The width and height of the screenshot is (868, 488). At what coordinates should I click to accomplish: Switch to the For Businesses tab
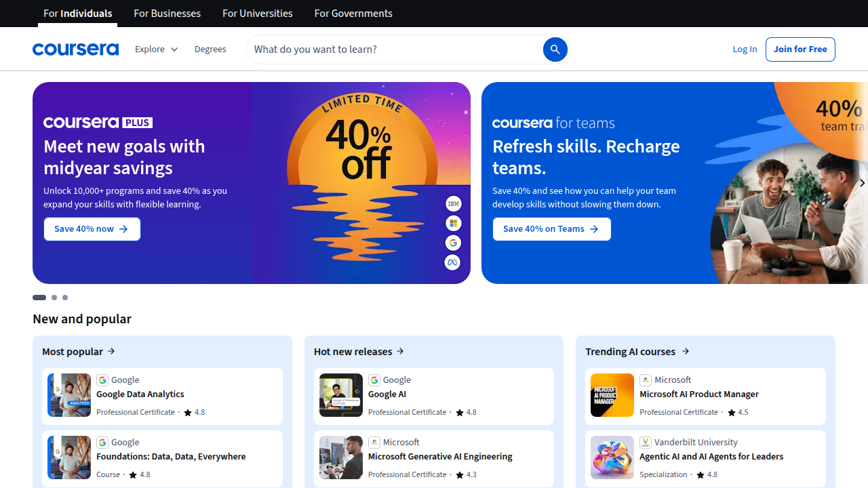[x=167, y=14]
